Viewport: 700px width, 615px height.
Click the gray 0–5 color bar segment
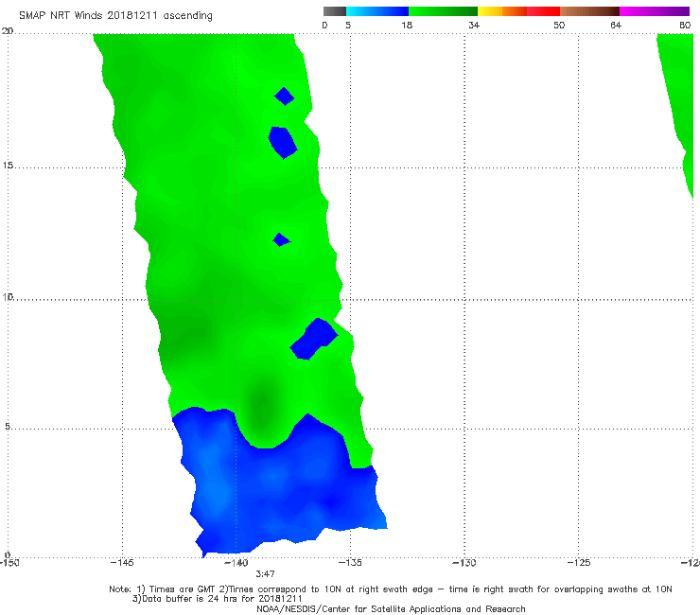click(x=335, y=11)
